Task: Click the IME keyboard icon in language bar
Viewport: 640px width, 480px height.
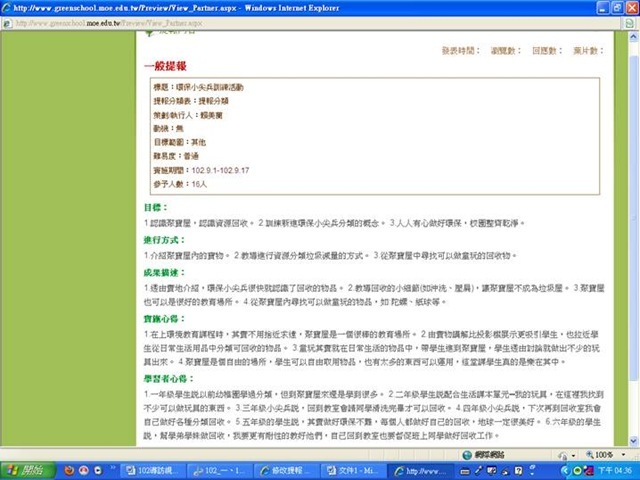Action: pos(465,471)
